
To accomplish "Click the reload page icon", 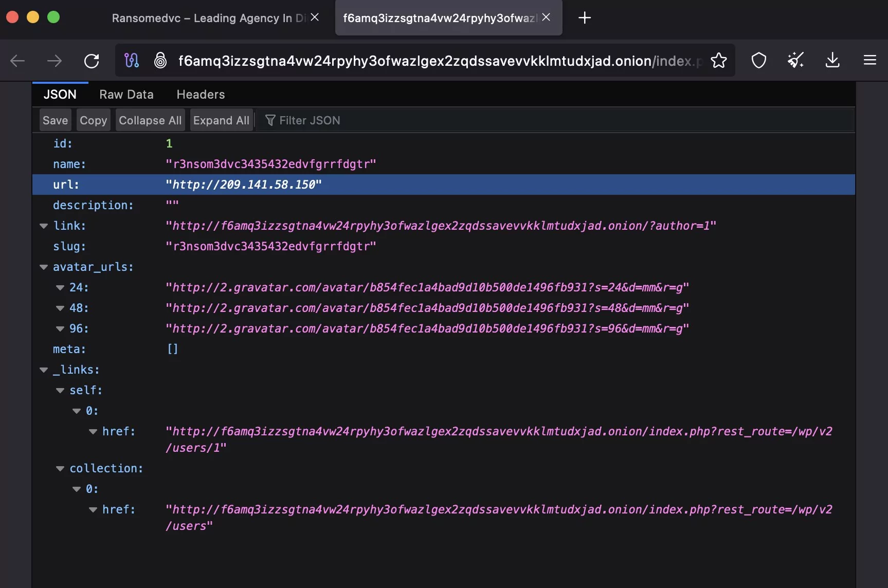I will coord(92,61).
